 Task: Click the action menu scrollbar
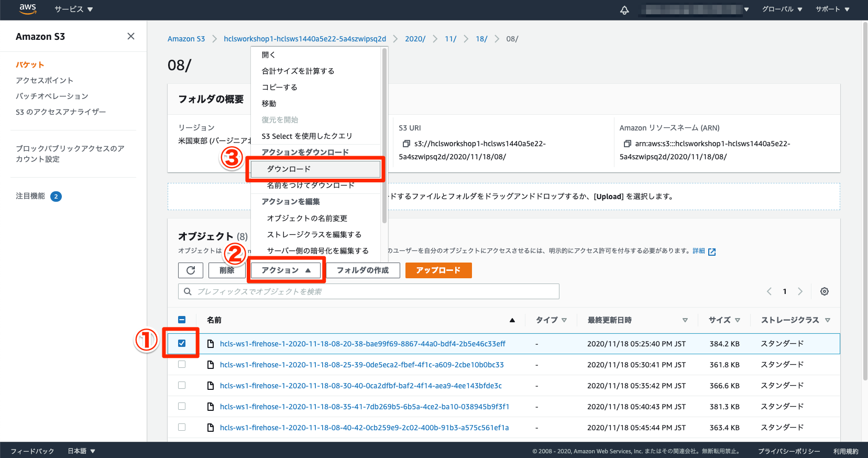tap(384, 135)
